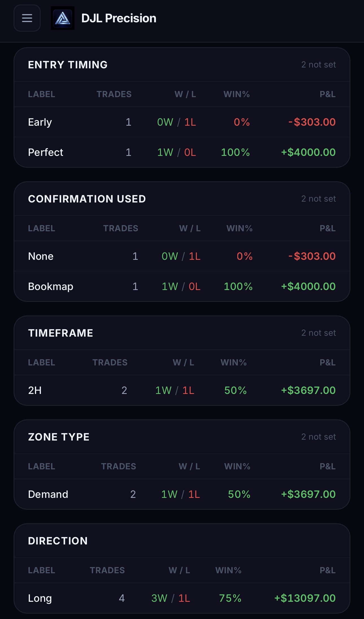This screenshot has width=364, height=619.
Task: Open the Confirmation Used '2 not set' link
Action: pyautogui.click(x=318, y=199)
